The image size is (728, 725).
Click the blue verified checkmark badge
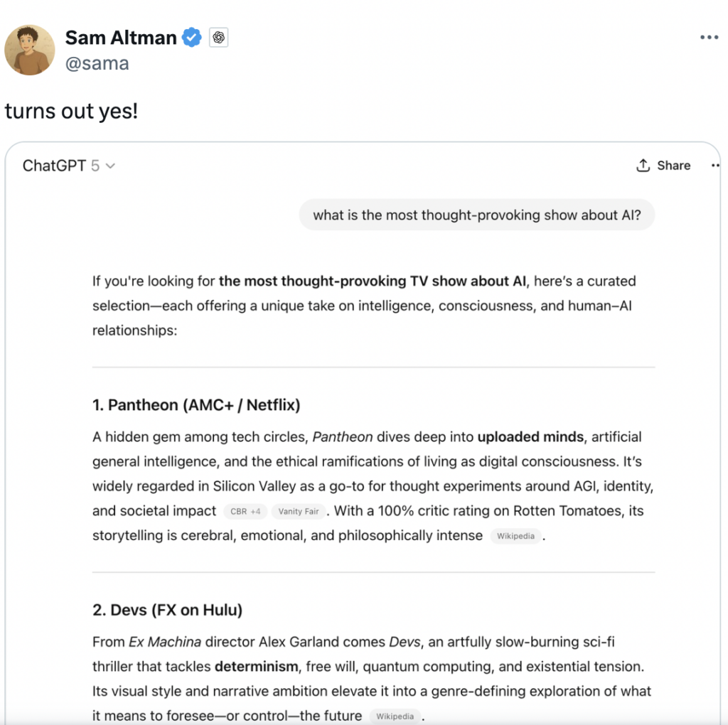[x=192, y=38]
